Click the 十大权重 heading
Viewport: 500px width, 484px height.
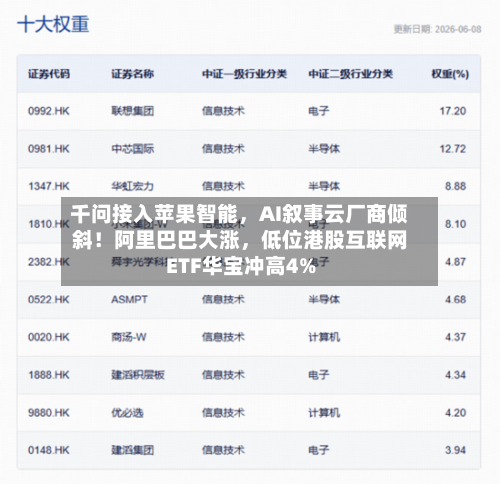[53, 25]
